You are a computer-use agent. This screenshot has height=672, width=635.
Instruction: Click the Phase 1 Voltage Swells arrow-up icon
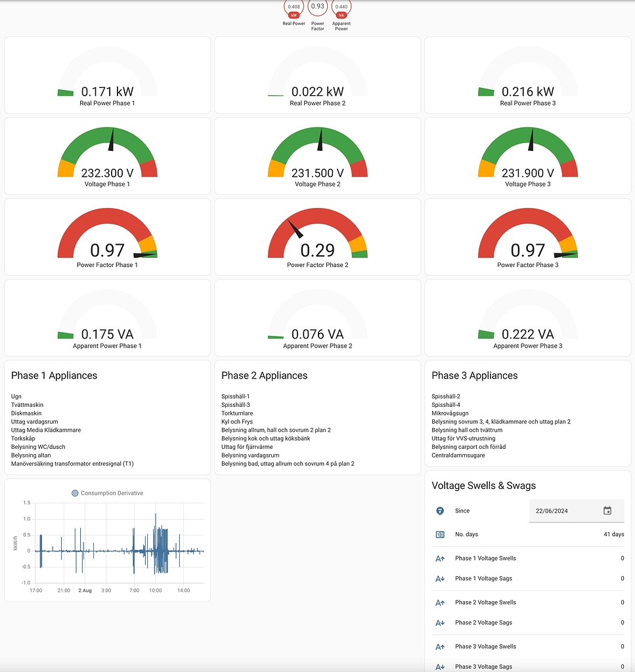[439, 558]
